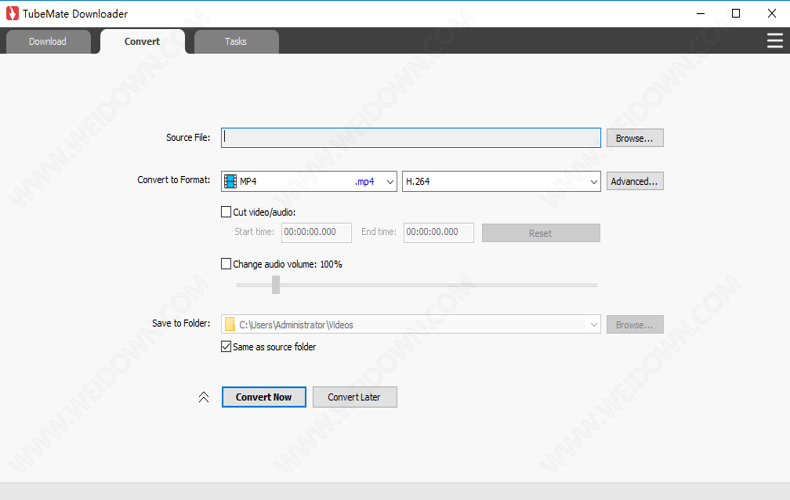
Task: Close the TubeMate Downloader window
Action: [771, 14]
